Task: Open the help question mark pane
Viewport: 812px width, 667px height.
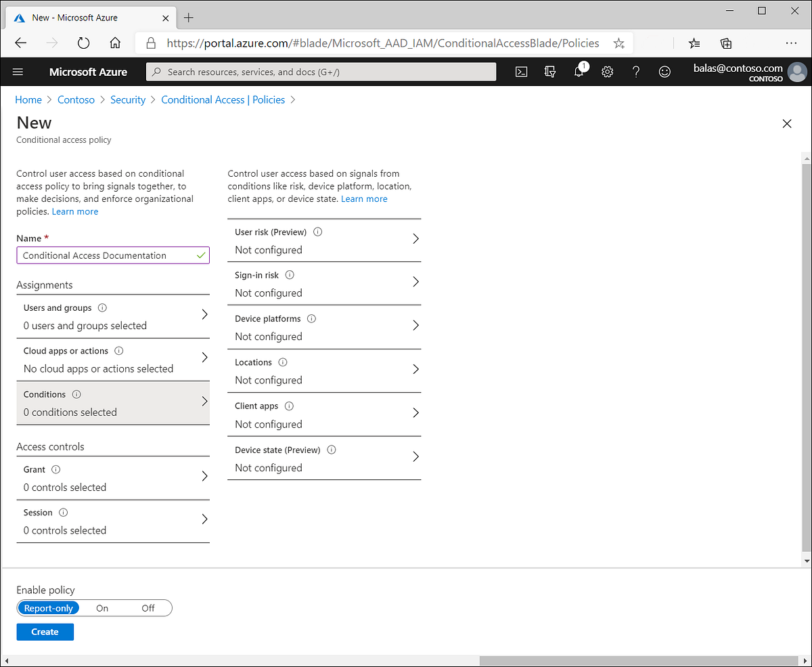Action: pyautogui.click(x=635, y=72)
